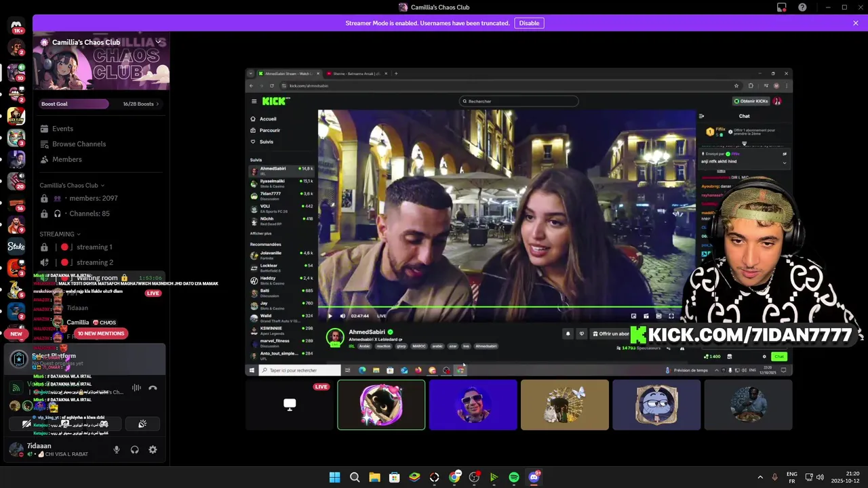This screenshot has width=868, height=488.
Task: Open ENG FR language switcher
Action: (x=791, y=477)
